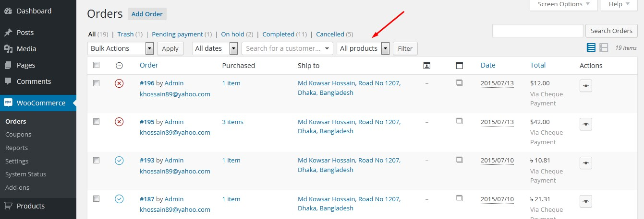Open Settings in WooCommerce submenu

pyautogui.click(x=17, y=161)
